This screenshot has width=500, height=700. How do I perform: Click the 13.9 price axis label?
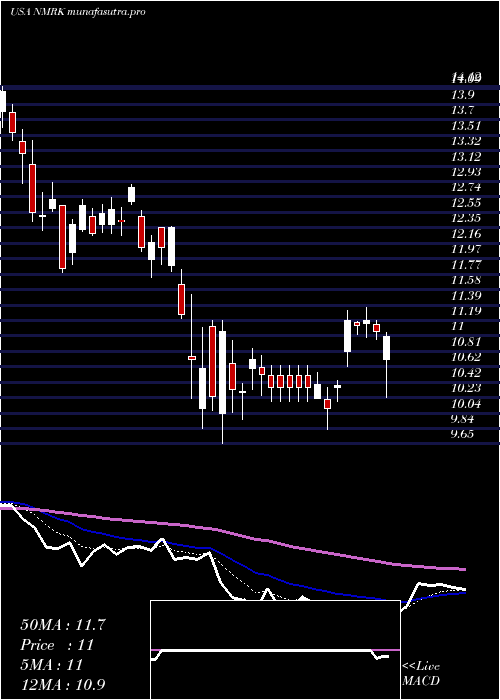tap(462, 95)
